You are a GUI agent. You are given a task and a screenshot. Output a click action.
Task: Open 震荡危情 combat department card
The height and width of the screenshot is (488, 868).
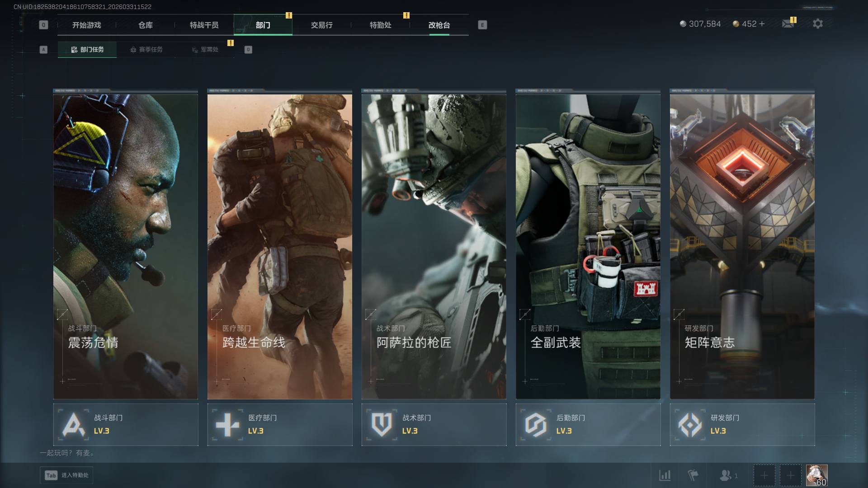coord(126,246)
